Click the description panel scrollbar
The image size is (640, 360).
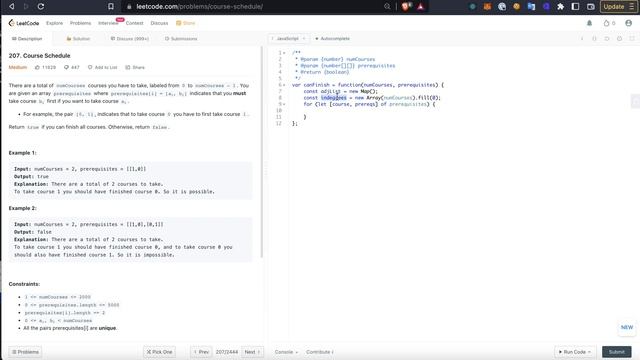[262, 152]
